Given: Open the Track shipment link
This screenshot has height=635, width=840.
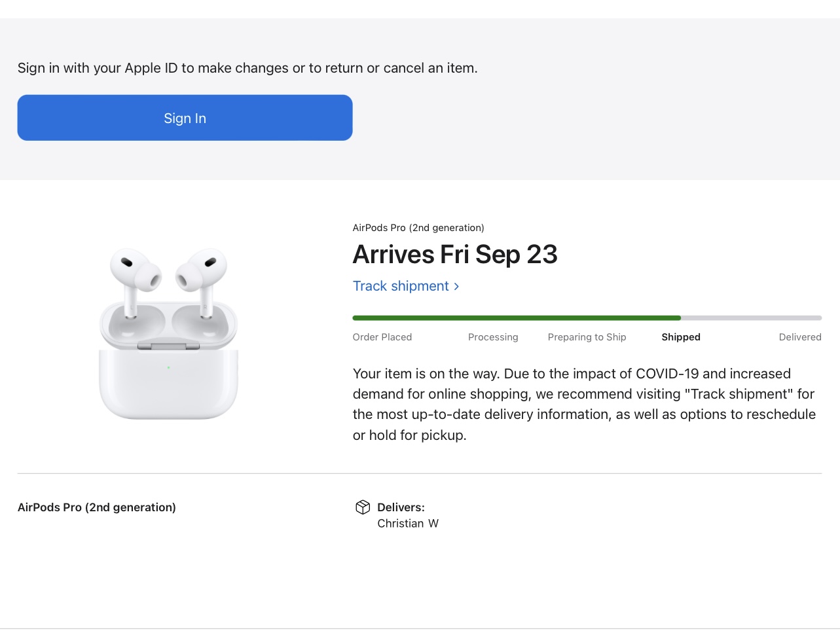Looking at the screenshot, I should click(x=401, y=286).
